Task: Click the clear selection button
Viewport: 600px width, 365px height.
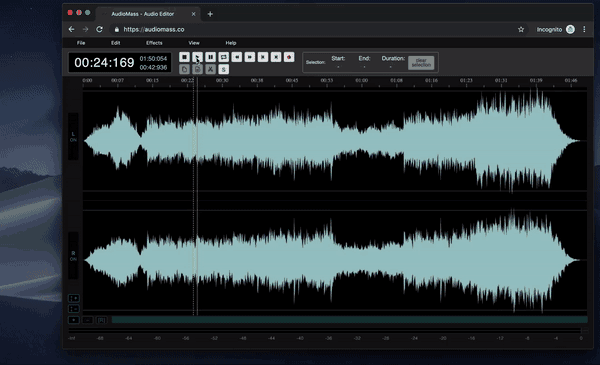Action: pyautogui.click(x=421, y=63)
